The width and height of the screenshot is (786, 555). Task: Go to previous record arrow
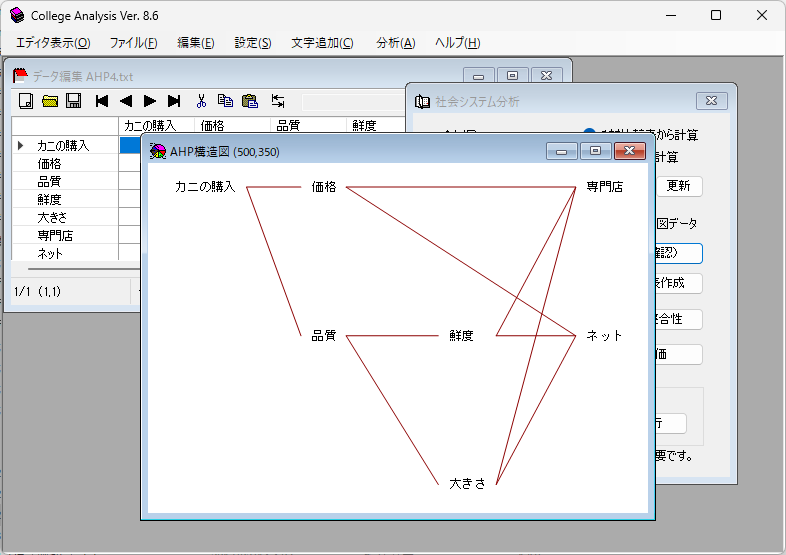[126, 101]
